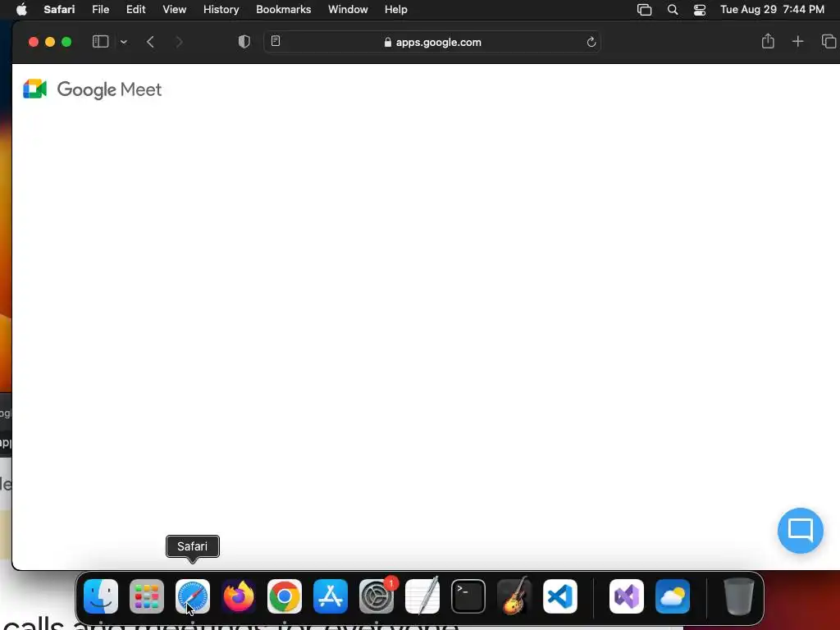Show the tab overview
This screenshot has height=630, width=840.
(x=829, y=41)
